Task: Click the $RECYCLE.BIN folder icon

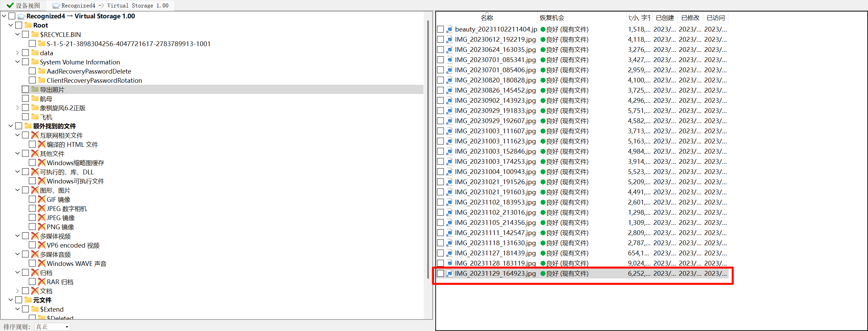Action: click(35, 34)
